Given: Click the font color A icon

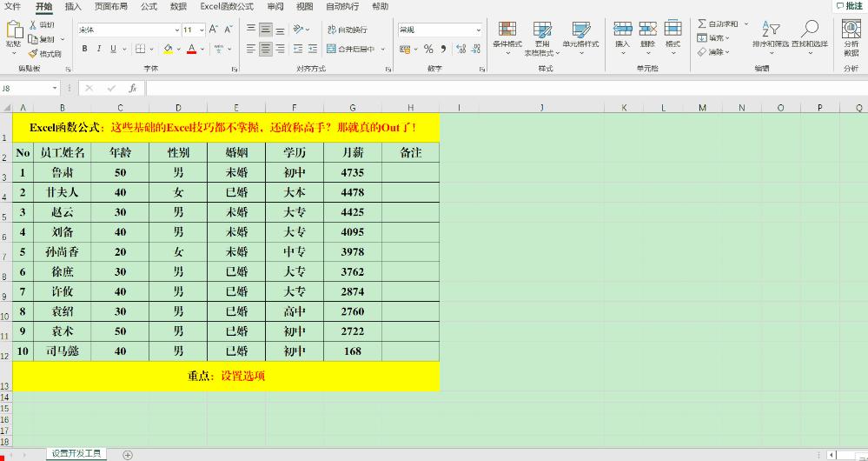Looking at the screenshot, I should coord(191,49).
